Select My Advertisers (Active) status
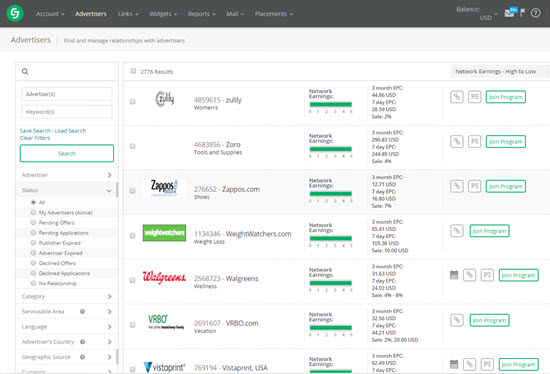This screenshot has height=374, width=550. click(33, 212)
